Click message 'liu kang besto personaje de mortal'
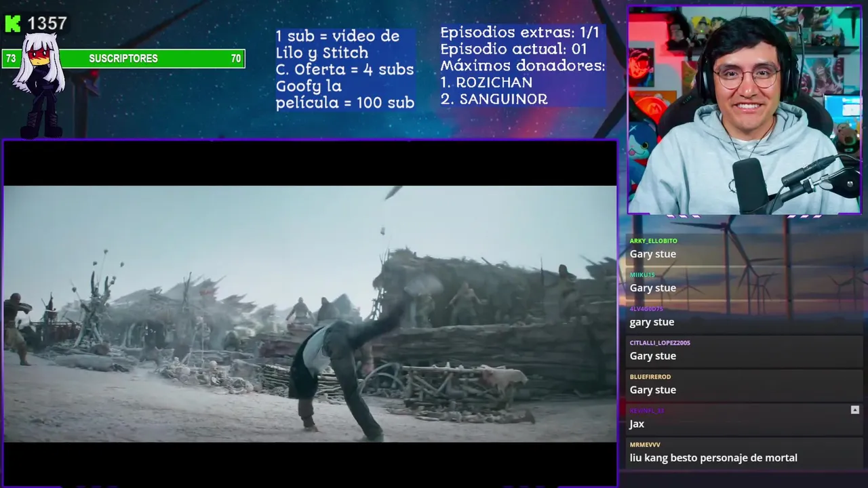 [713, 457]
